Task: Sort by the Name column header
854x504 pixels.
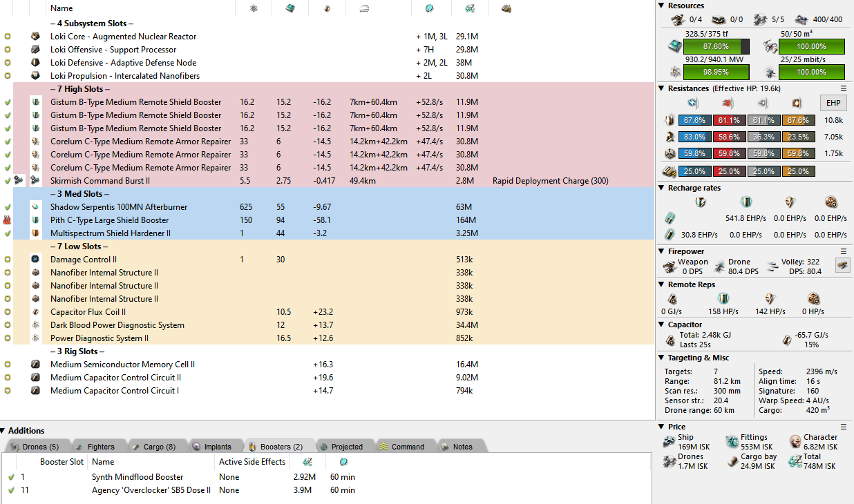Action: coord(61,8)
